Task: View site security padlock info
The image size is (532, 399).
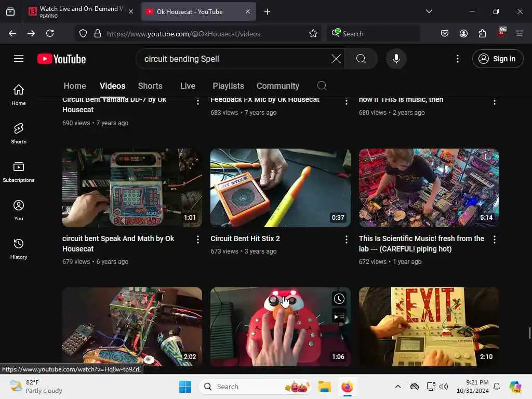Action: pyautogui.click(x=97, y=33)
